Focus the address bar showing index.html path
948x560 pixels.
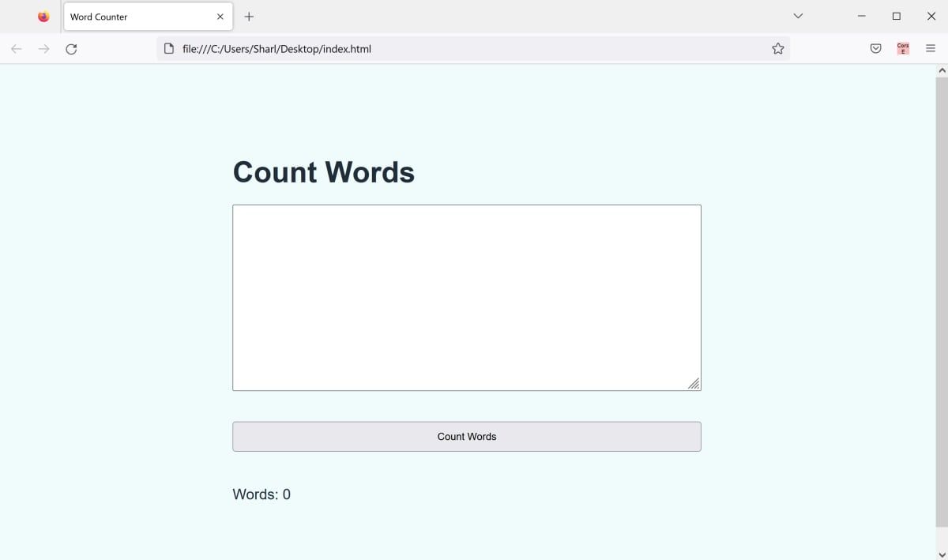pyautogui.click(x=473, y=49)
